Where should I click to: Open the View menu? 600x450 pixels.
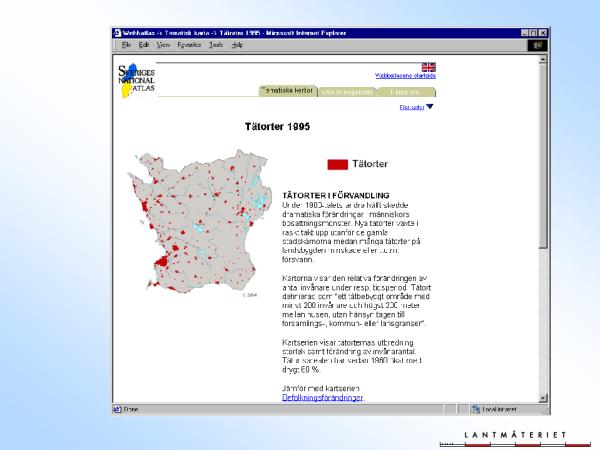163,45
